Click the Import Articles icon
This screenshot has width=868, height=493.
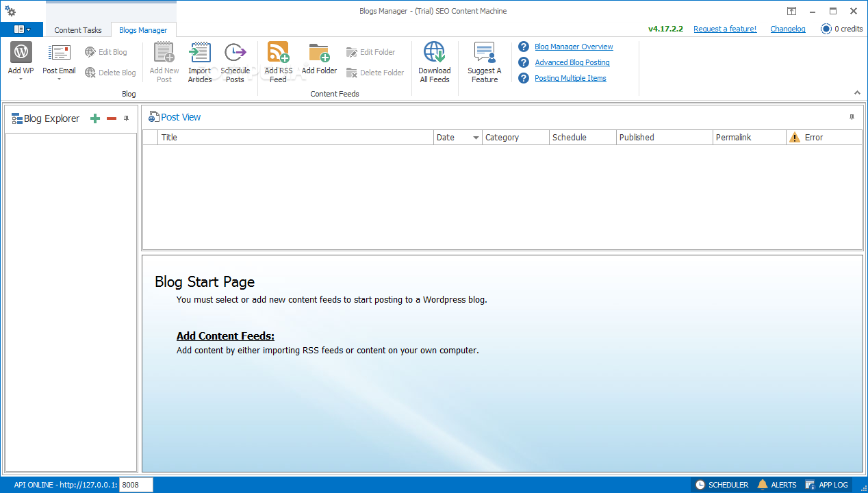pyautogui.click(x=200, y=52)
